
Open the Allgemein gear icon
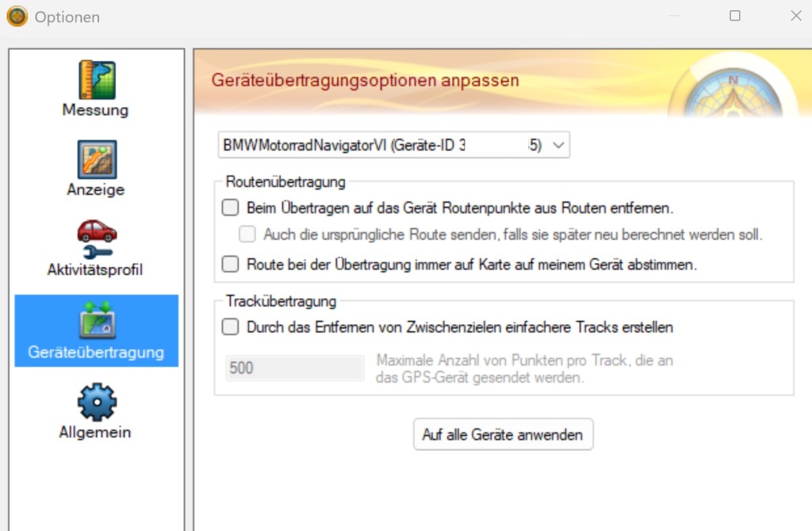(x=96, y=402)
